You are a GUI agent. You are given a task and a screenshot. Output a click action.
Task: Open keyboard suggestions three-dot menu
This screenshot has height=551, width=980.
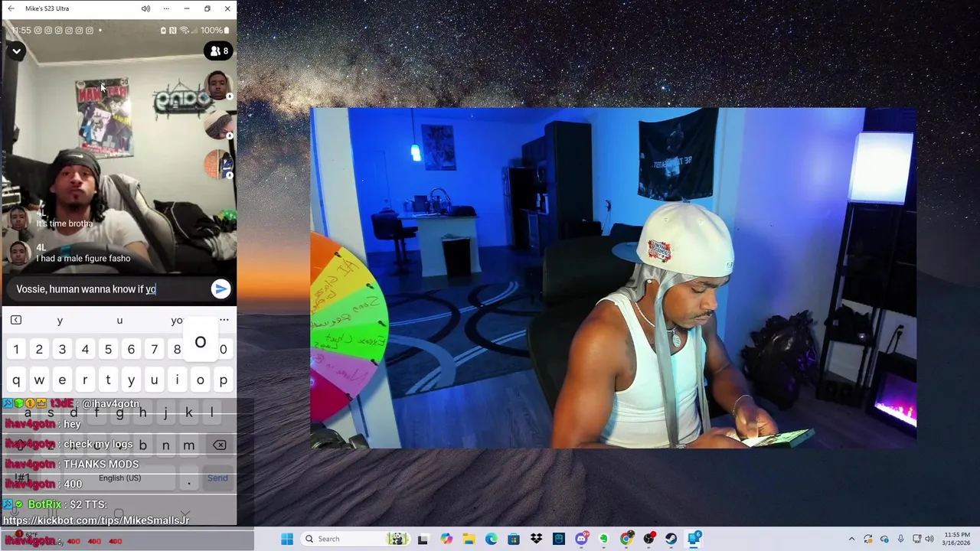click(x=224, y=320)
